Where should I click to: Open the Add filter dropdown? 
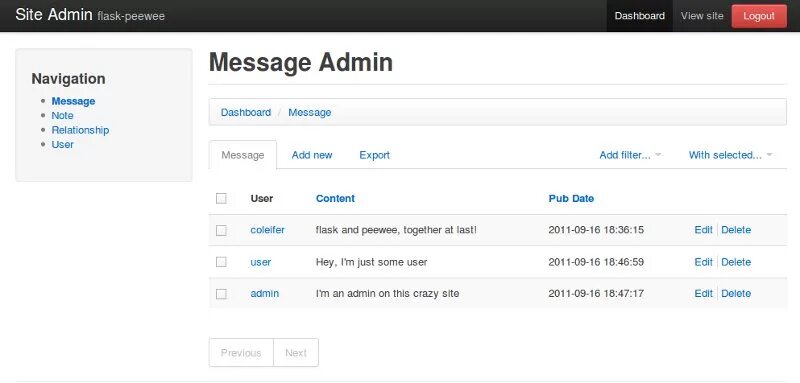tap(630, 155)
